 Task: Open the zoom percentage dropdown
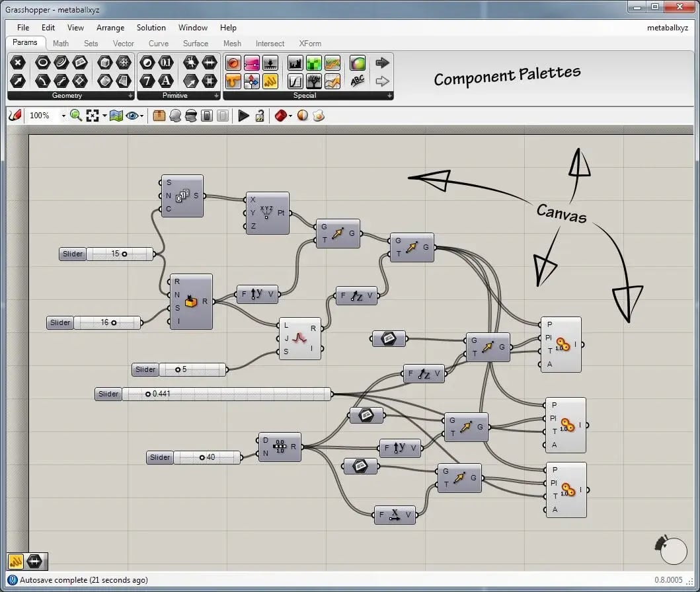64,116
